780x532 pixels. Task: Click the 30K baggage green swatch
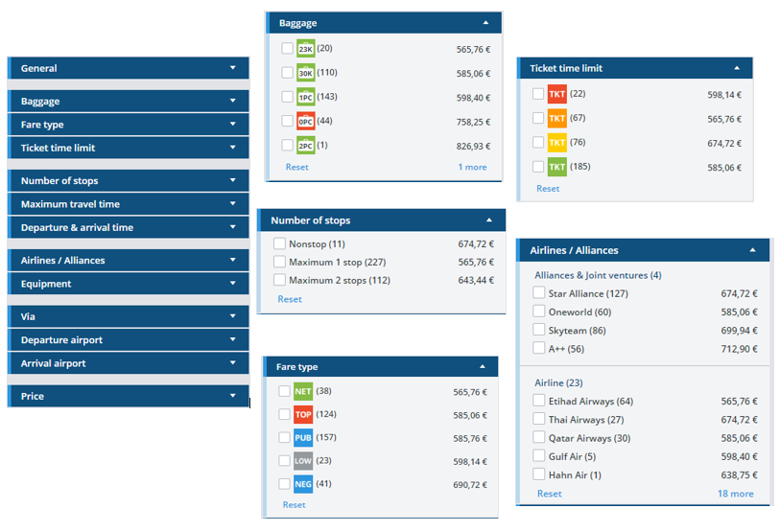pyautogui.click(x=305, y=73)
